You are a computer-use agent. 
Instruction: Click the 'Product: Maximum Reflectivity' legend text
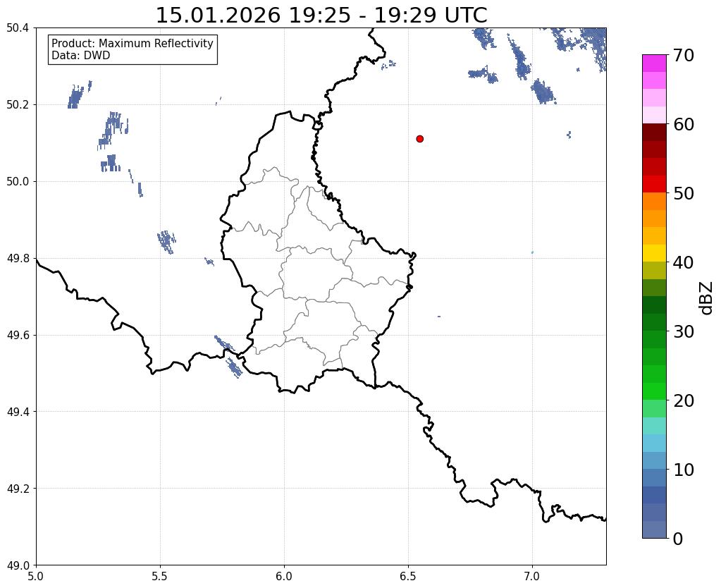pos(133,43)
